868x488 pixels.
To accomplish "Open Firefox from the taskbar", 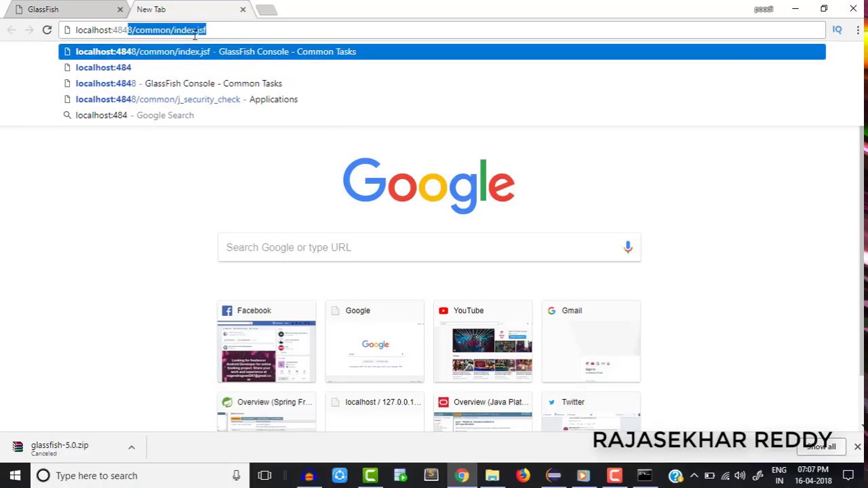I will point(523,476).
